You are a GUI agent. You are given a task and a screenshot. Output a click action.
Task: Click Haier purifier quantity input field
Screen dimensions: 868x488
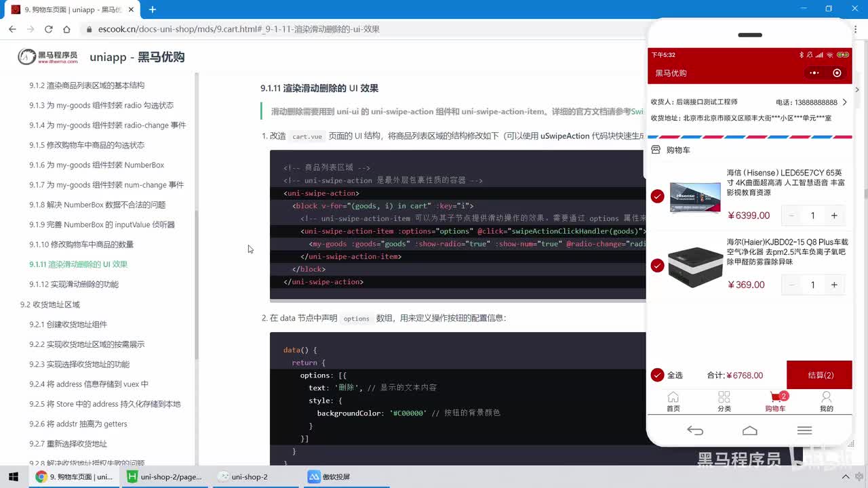[812, 285]
